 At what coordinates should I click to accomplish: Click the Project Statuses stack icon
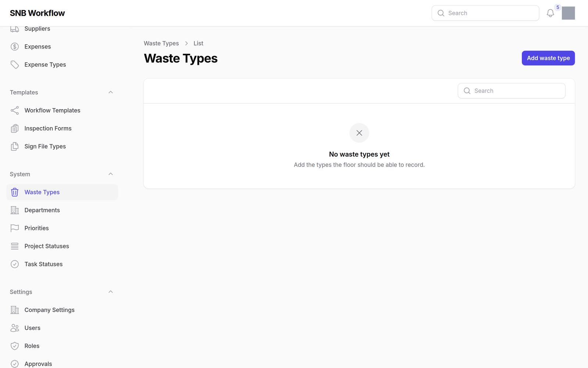tap(15, 246)
